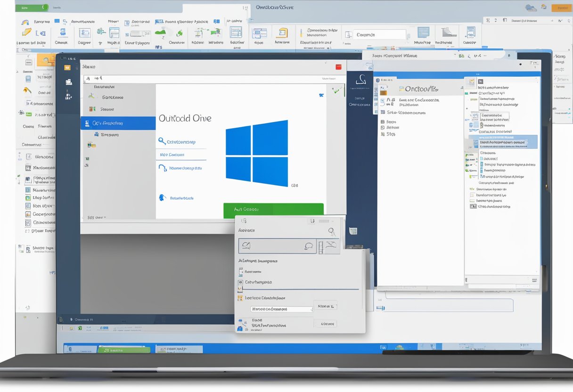Click the magnifier icon below the Outlook heading
Image resolution: width=573 pixels, height=392 pixels.
tap(162, 141)
